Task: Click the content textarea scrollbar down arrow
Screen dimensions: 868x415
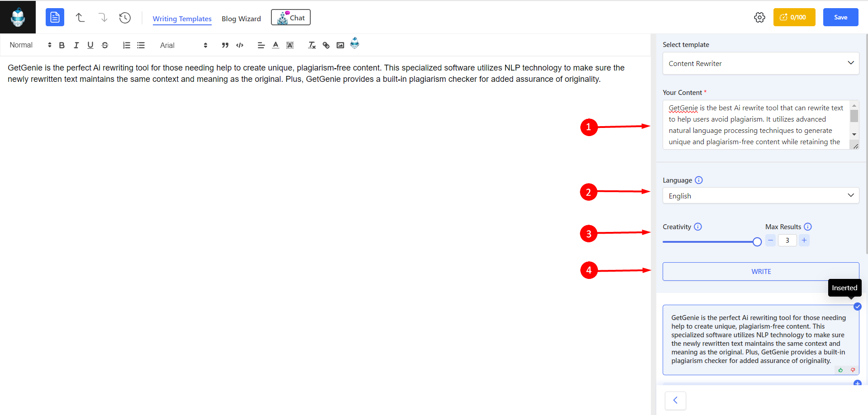Action: [854, 134]
